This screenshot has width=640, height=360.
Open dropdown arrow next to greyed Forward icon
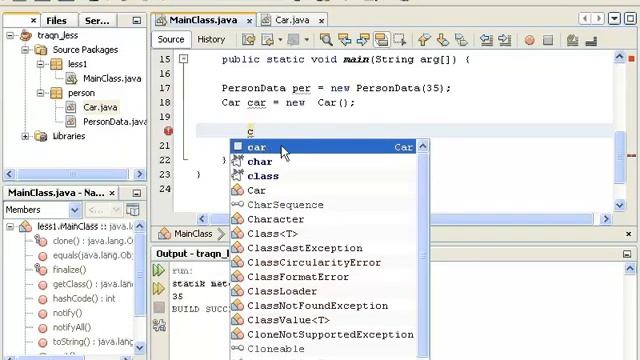pyautogui.click(x=307, y=40)
